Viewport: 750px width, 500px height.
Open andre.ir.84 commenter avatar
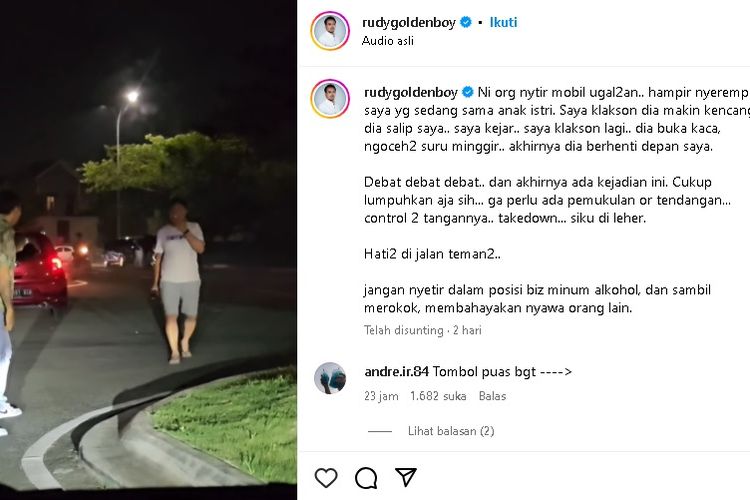pos(330,378)
